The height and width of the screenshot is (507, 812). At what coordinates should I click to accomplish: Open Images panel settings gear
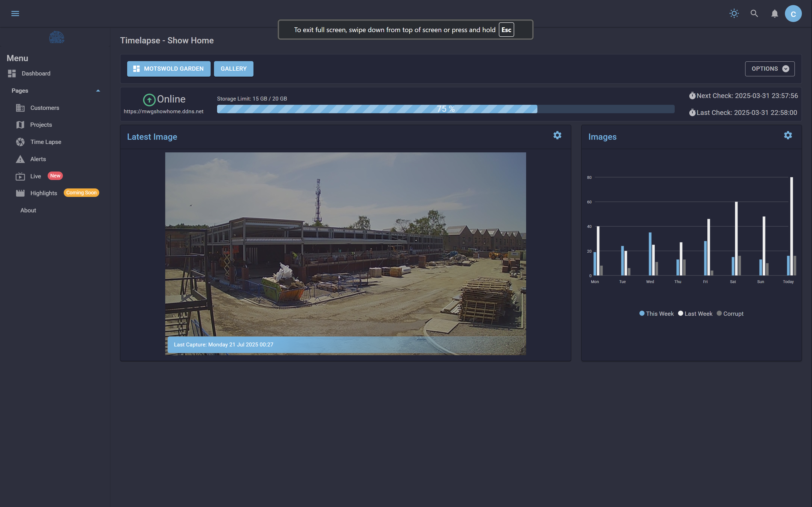788,135
